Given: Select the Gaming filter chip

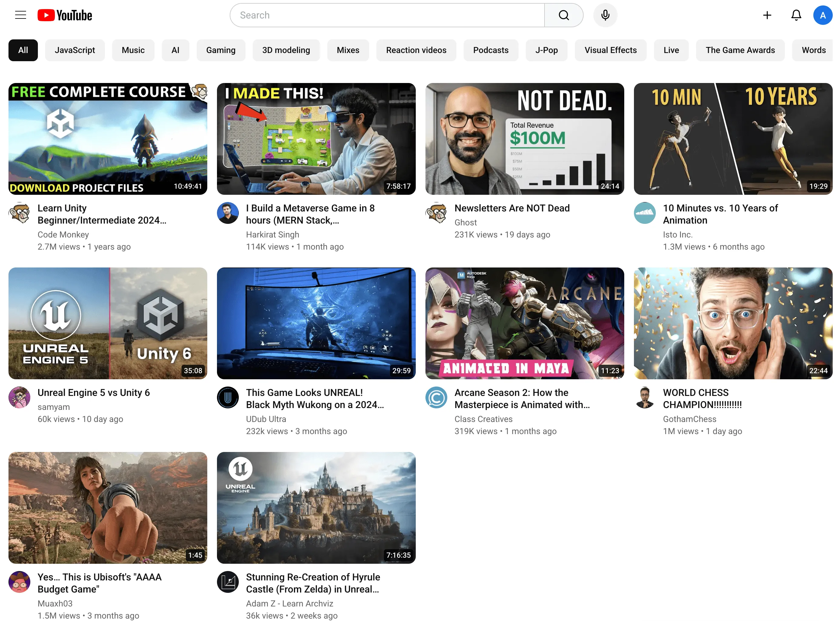Looking at the screenshot, I should pyautogui.click(x=221, y=50).
